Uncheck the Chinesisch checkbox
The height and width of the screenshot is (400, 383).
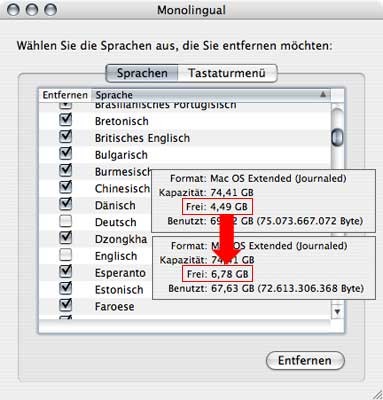(x=66, y=187)
